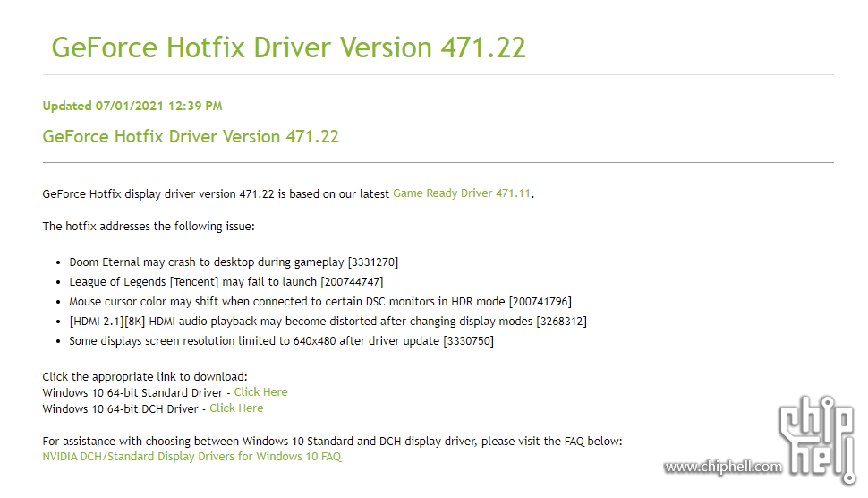Image resolution: width=868 pixels, height=498 pixels.
Task: Click Here link for Windows 10 64-bit Standard Driver
Action: click(x=260, y=392)
